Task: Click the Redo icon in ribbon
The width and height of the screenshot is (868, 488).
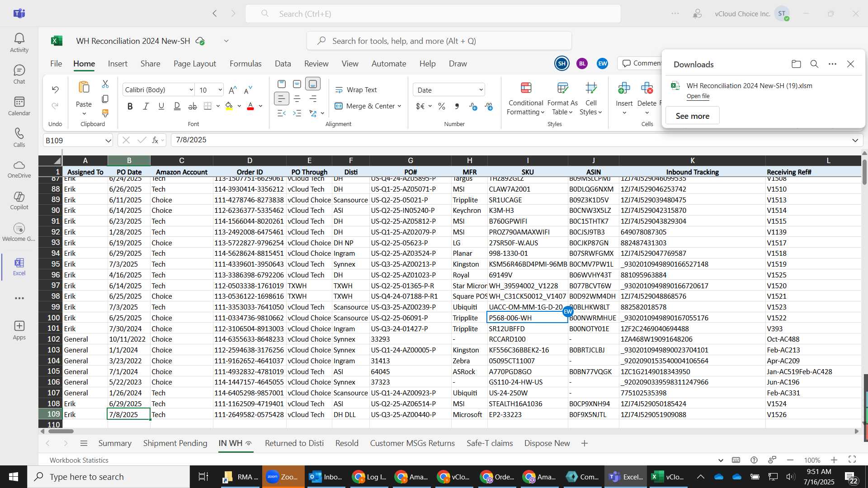Action: click(55, 106)
